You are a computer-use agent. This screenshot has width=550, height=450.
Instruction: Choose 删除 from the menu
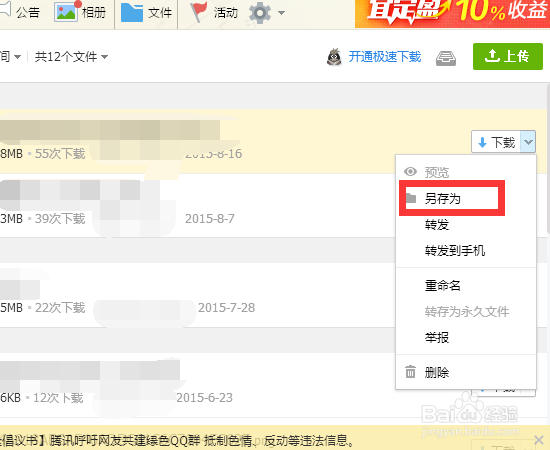[466, 372]
